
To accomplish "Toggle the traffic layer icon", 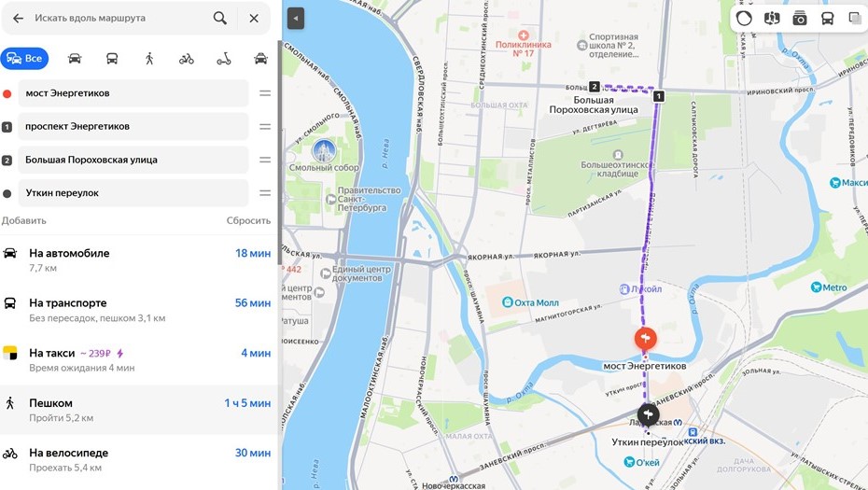I will [x=744, y=19].
